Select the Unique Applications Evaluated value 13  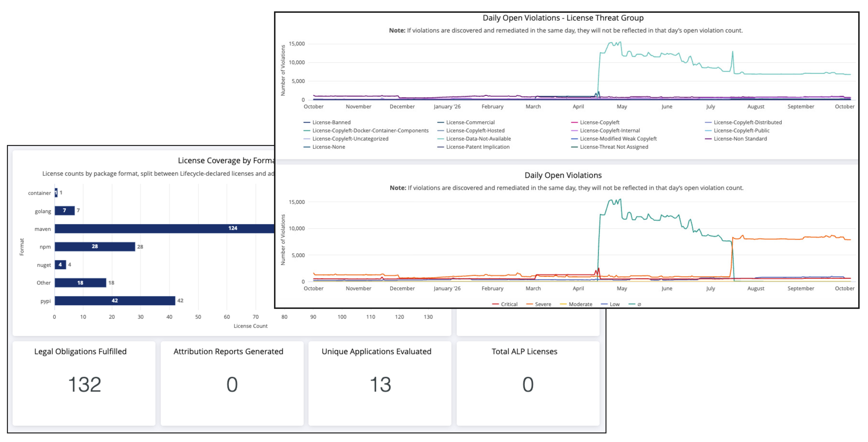[x=380, y=384]
